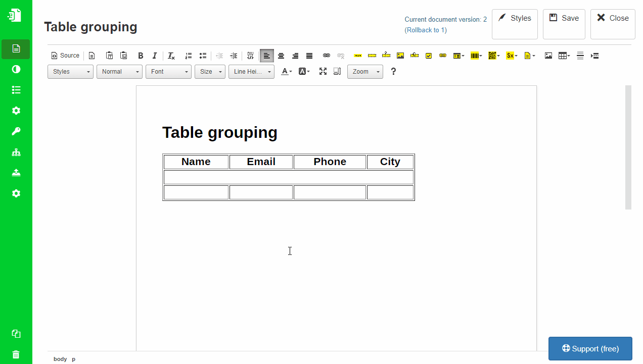Enable center text alignment
643x364 pixels.
(281, 56)
